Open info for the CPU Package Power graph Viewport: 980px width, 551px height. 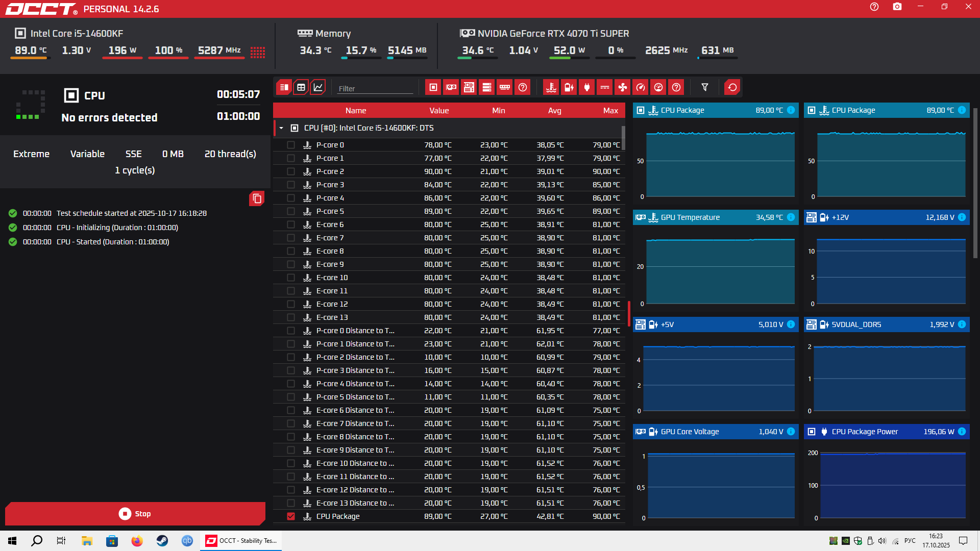(962, 432)
